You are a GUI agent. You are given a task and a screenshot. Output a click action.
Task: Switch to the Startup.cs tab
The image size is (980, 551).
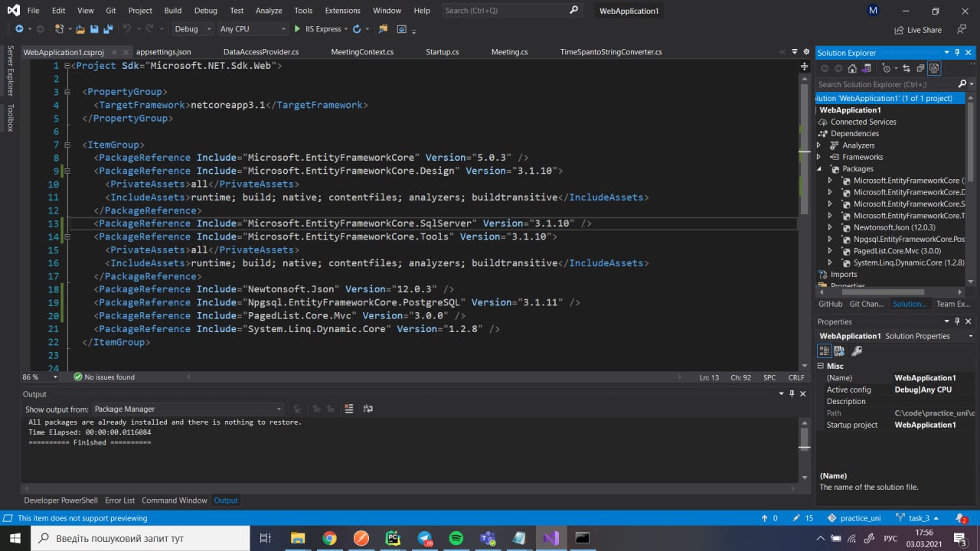click(443, 52)
